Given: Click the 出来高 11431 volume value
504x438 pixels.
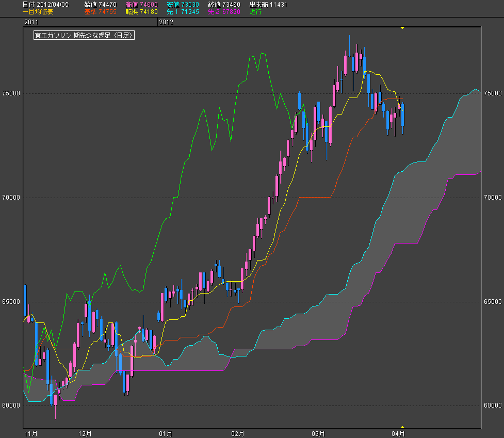Looking at the screenshot, I should [268, 4].
